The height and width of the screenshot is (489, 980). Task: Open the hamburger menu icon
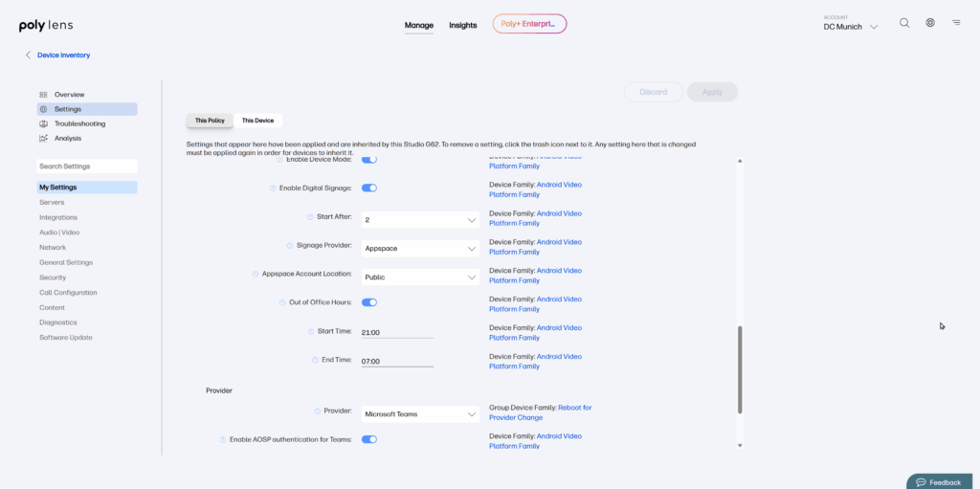956,23
